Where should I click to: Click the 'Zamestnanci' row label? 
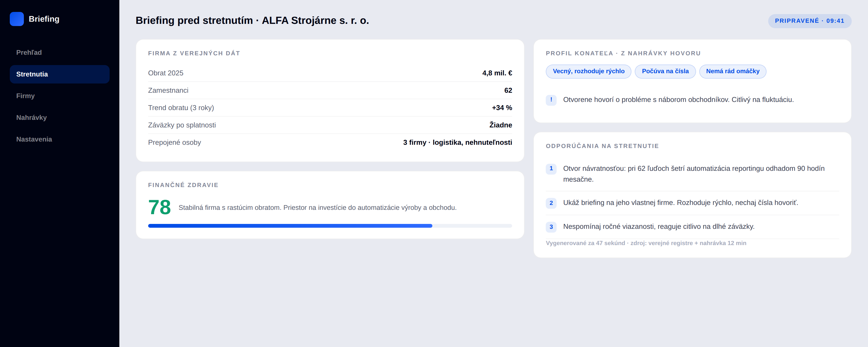tap(168, 90)
